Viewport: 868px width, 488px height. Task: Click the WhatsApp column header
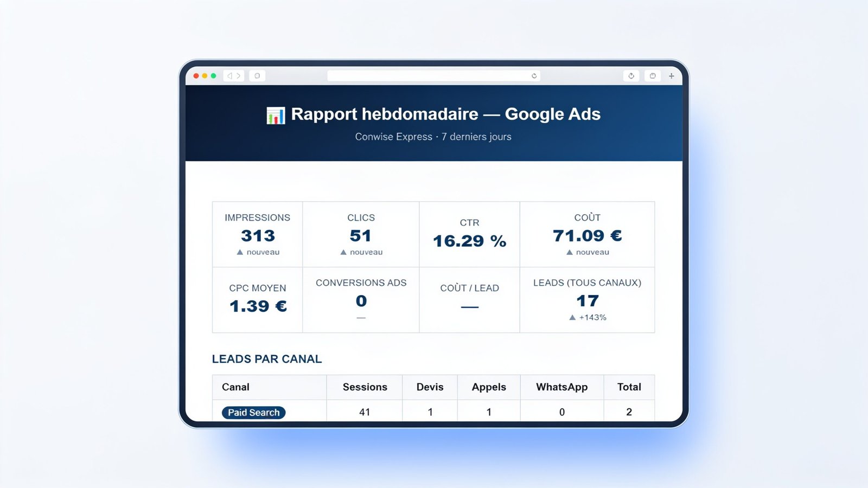[561, 387]
